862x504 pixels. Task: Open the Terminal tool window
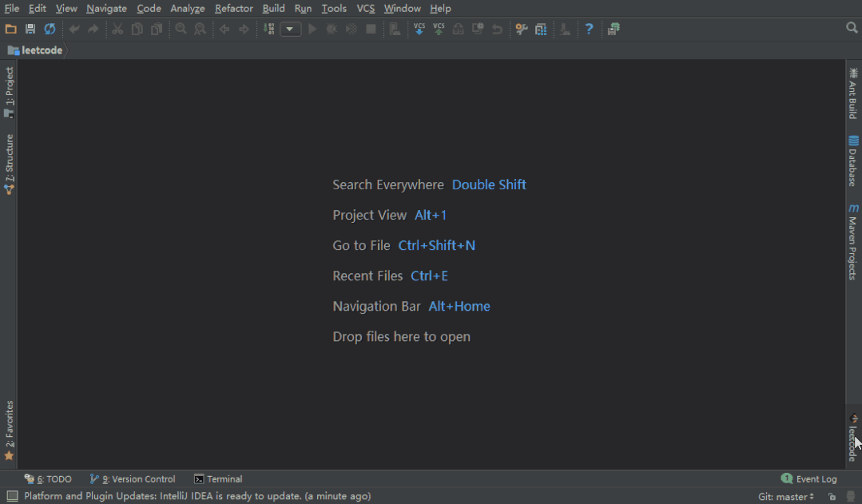[217, 478]
